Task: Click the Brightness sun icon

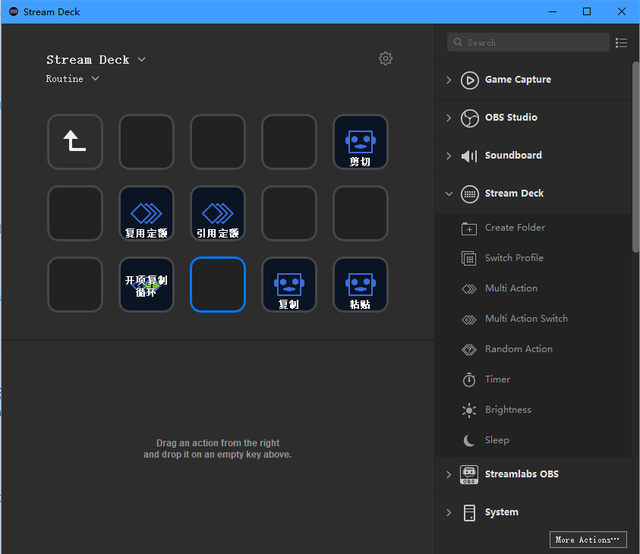Action: pos(469,410)
